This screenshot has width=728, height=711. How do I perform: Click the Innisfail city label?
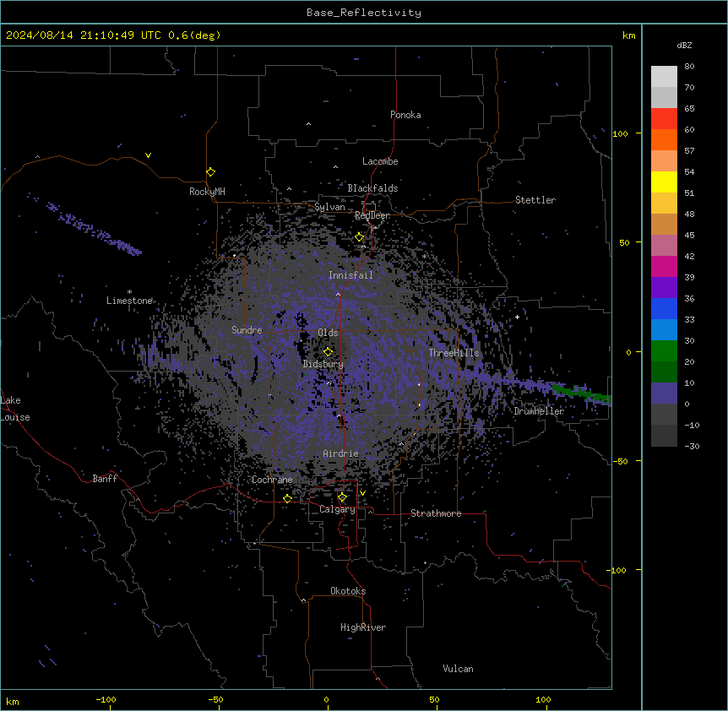[351, 275]
